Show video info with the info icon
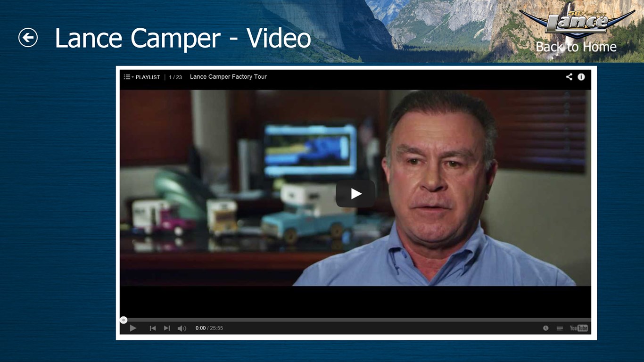The height and width of the screenshot is (362, 644). click(x=581, y=77)
